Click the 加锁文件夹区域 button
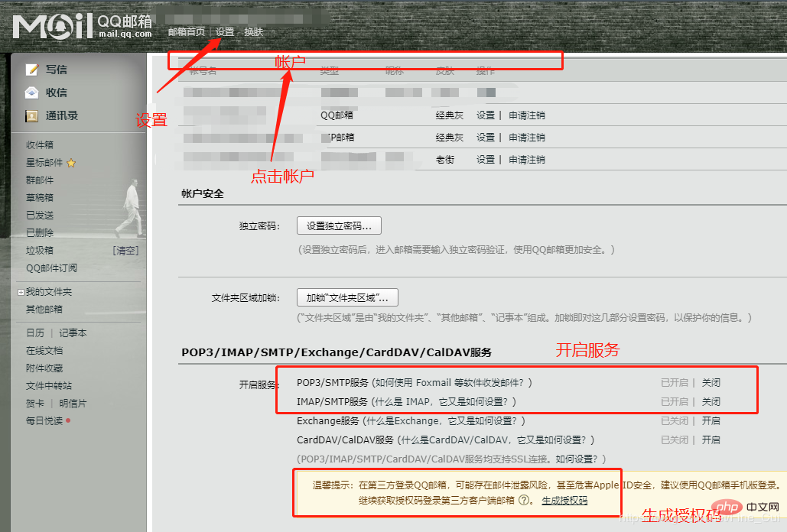This screenshot has width=787, height=532. [x=347, y=297]
